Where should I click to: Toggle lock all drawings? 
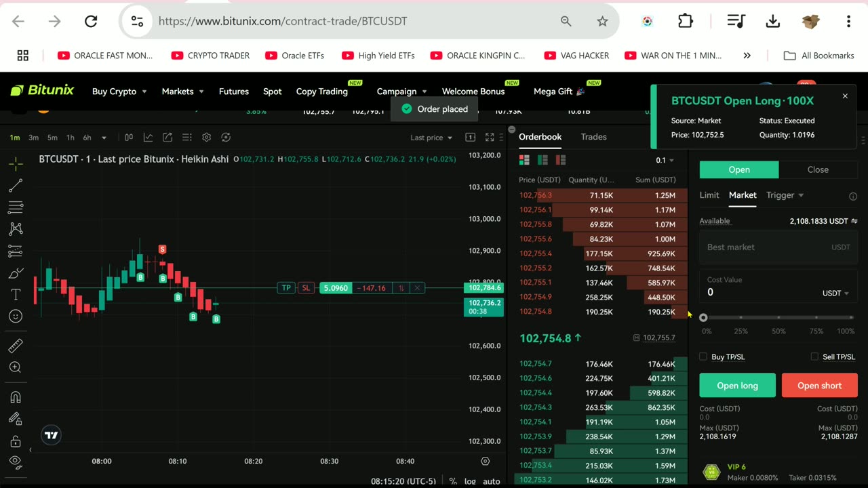pyautogui.click(x=16, y=441)
